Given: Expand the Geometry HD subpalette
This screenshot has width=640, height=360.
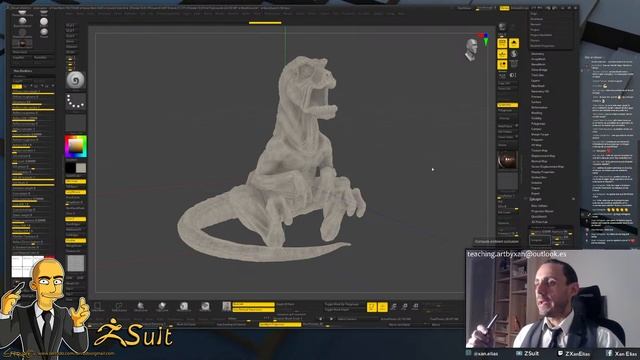Looking at the screenshot, I should pos(540,91).
